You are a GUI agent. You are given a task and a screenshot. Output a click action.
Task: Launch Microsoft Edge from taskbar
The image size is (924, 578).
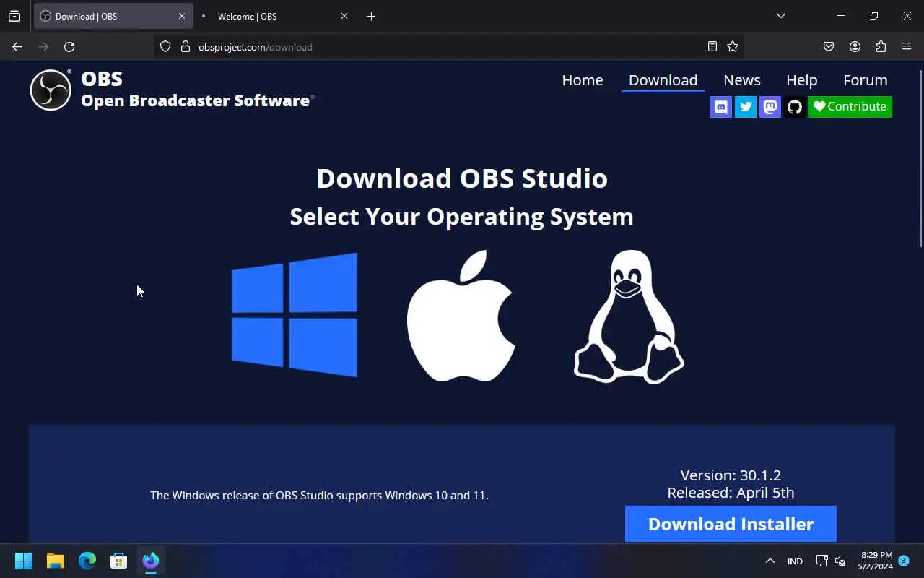tap(87, 561)
